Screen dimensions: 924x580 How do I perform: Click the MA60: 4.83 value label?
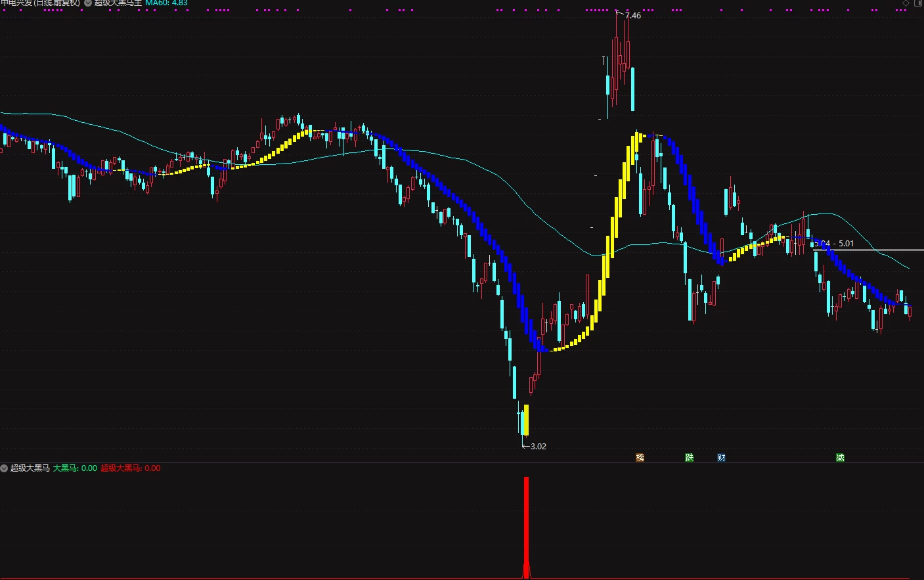point(166,3)
